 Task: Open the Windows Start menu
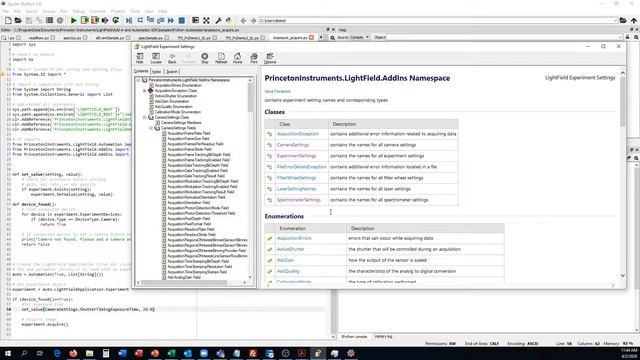(8, 353)
